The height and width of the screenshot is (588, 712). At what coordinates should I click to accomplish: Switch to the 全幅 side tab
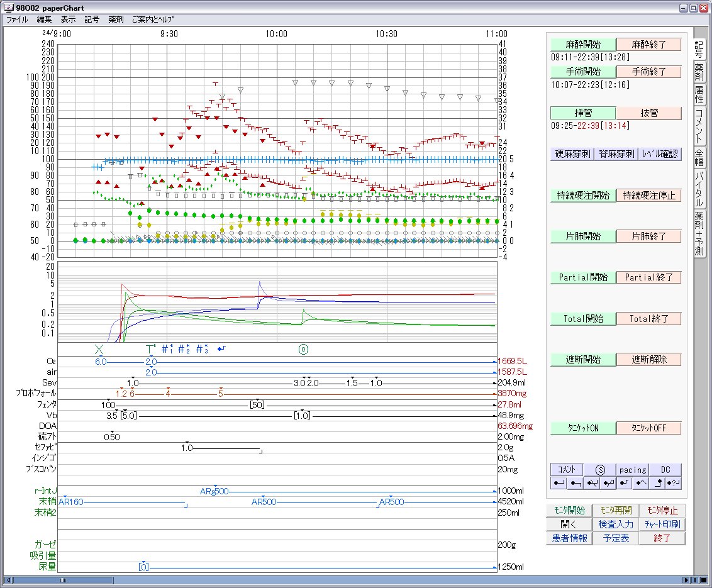[699, 157]
